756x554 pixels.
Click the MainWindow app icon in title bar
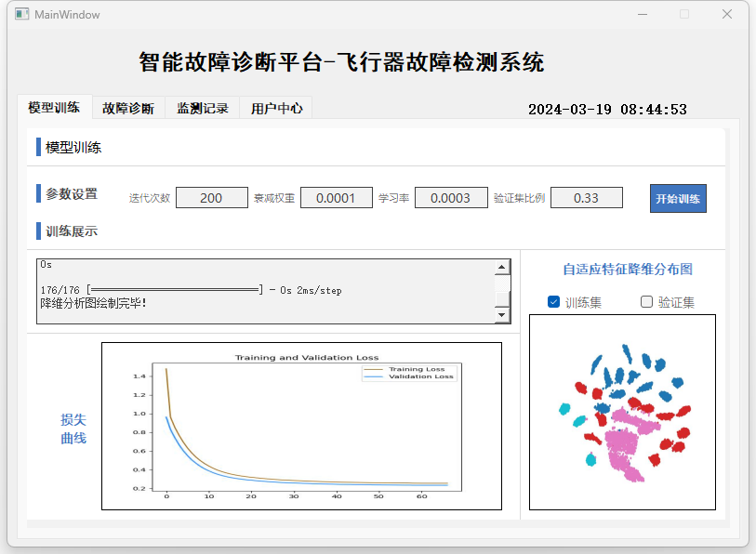pyautogui.click(x=21, y=14)
